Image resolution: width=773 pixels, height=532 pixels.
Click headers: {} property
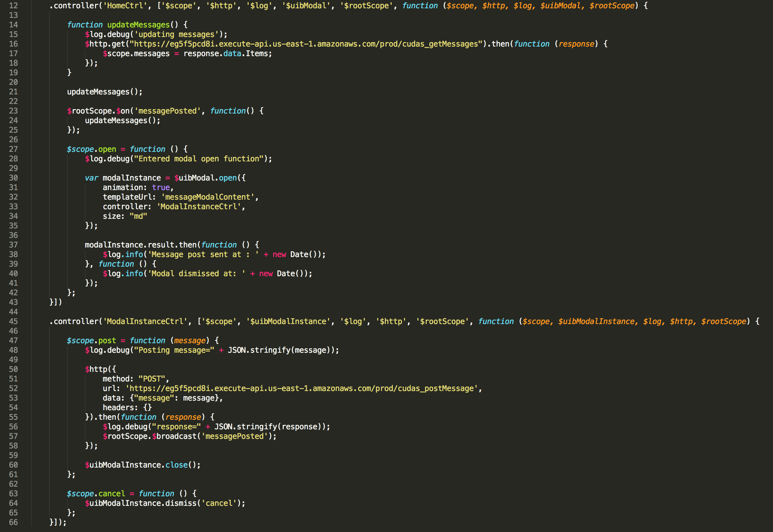(127, 407)
